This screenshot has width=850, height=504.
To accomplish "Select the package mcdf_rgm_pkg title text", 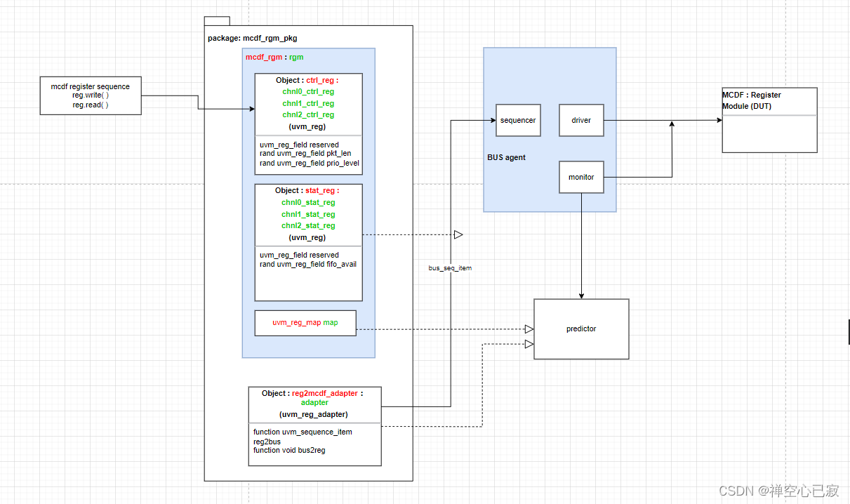I will (x=253, y=38).
